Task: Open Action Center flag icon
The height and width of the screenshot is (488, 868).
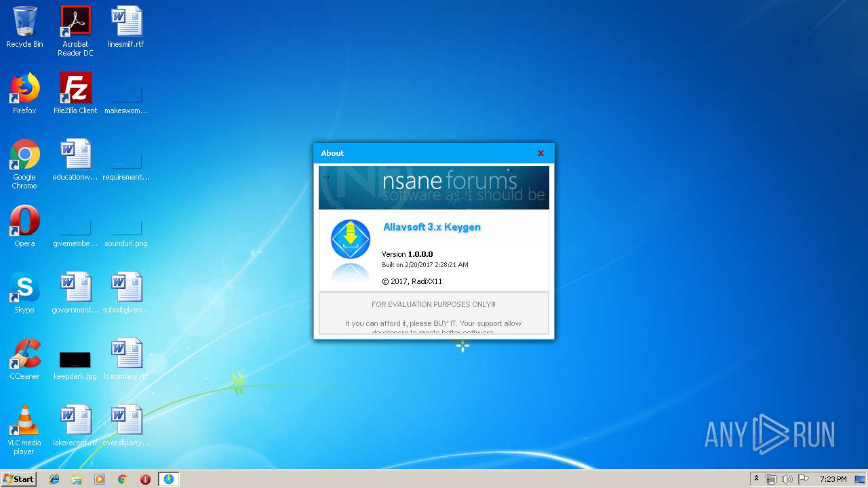Action: tap(804, 479)
